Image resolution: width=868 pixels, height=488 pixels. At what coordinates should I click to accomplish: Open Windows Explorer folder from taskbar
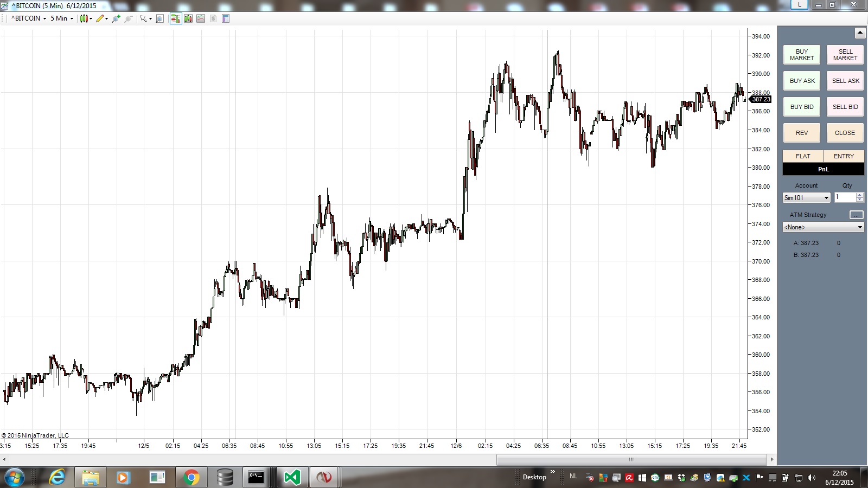[x=91, y=477]
